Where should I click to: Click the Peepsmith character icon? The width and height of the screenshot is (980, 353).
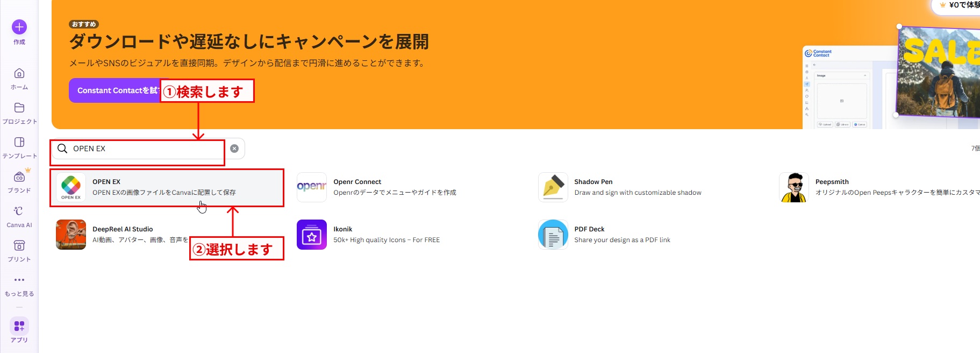click(x=794, y=187)
